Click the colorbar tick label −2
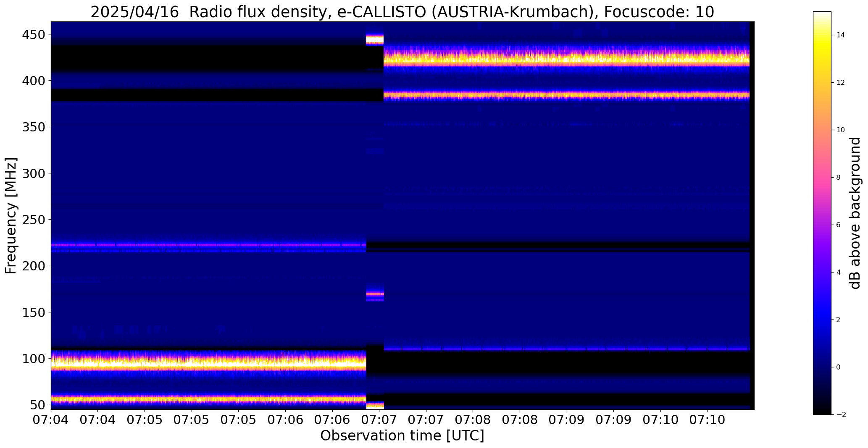868x448 pixels. [841, 415]
